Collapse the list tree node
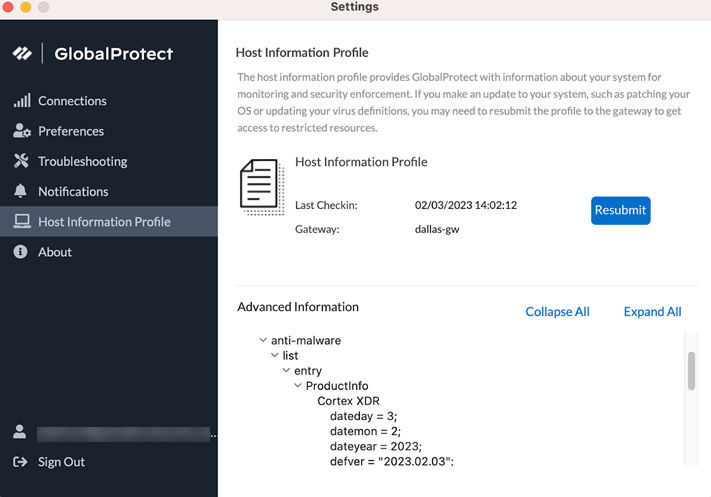The image size is (711, 497). click(275, 356)
